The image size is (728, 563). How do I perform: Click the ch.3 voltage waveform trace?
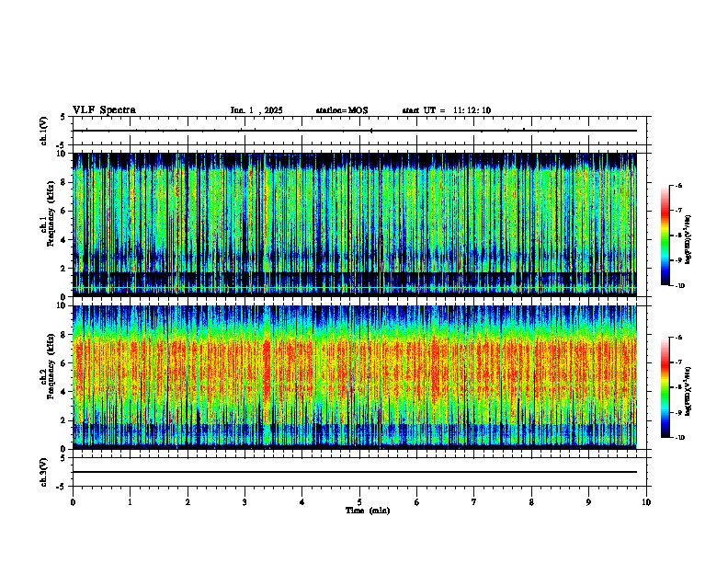click(x=355, y=472)
